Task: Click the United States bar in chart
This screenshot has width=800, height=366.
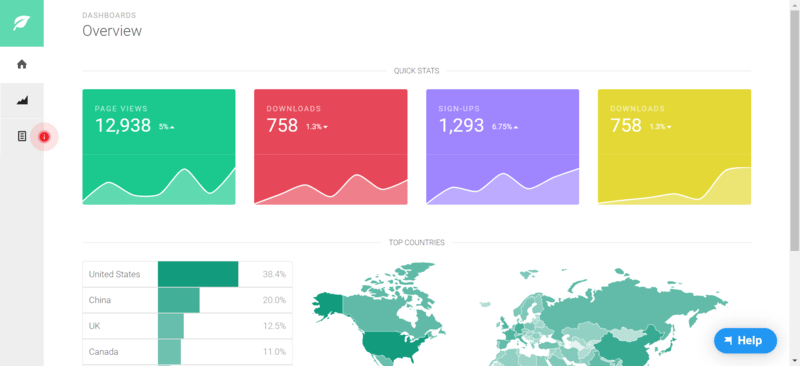Action: pos(198,274)
